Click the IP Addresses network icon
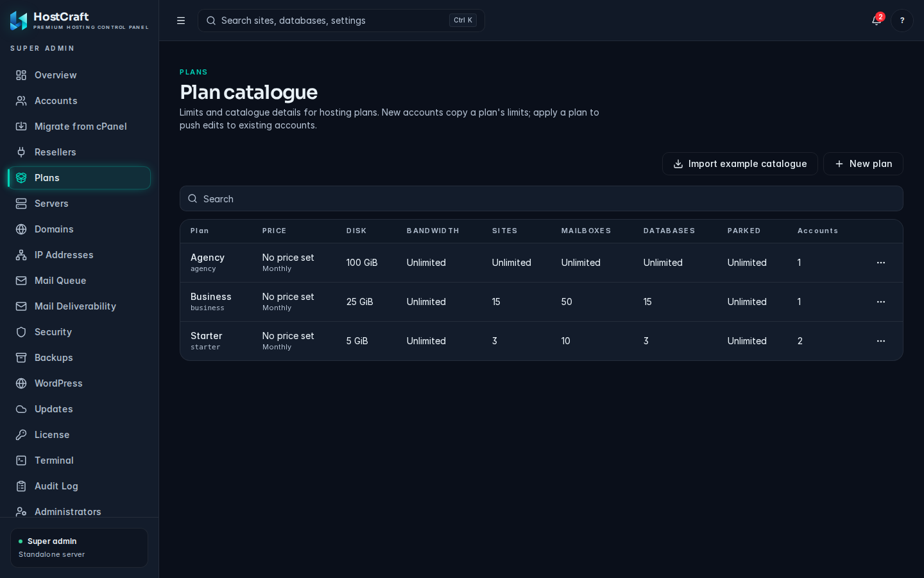This screenshot has height=578, width=924. click(x=21, y=255)
